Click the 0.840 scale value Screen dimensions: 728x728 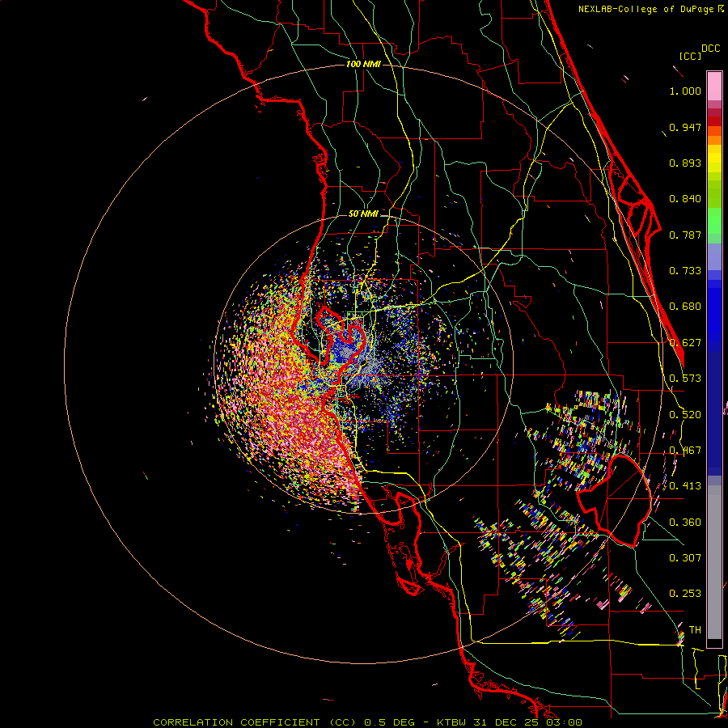pos(685,199)
